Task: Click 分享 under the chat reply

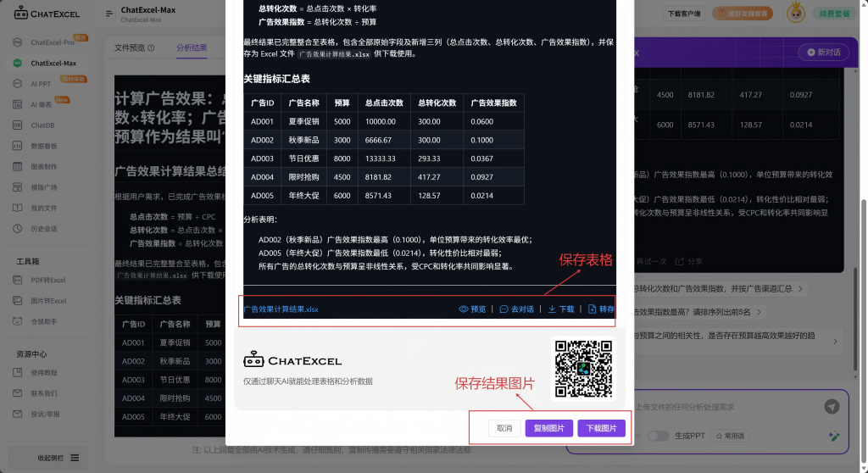Action: click(x=689, y=261)
